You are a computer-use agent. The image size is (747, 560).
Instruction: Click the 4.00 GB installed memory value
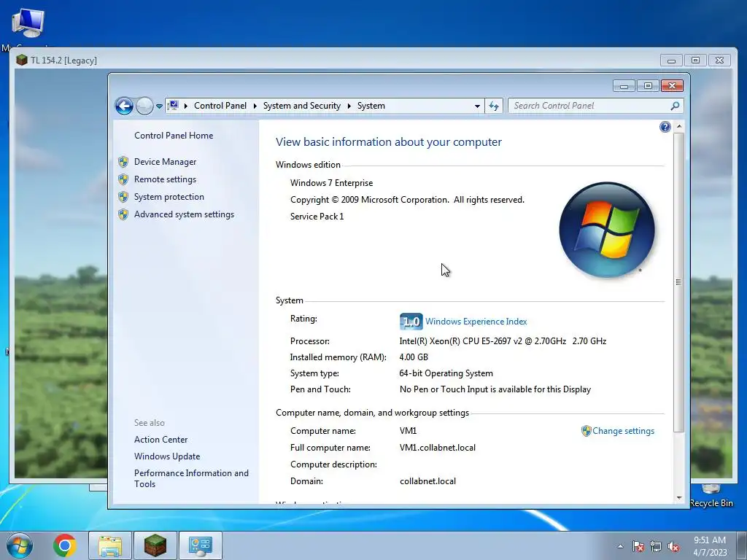tap(414, 357)
